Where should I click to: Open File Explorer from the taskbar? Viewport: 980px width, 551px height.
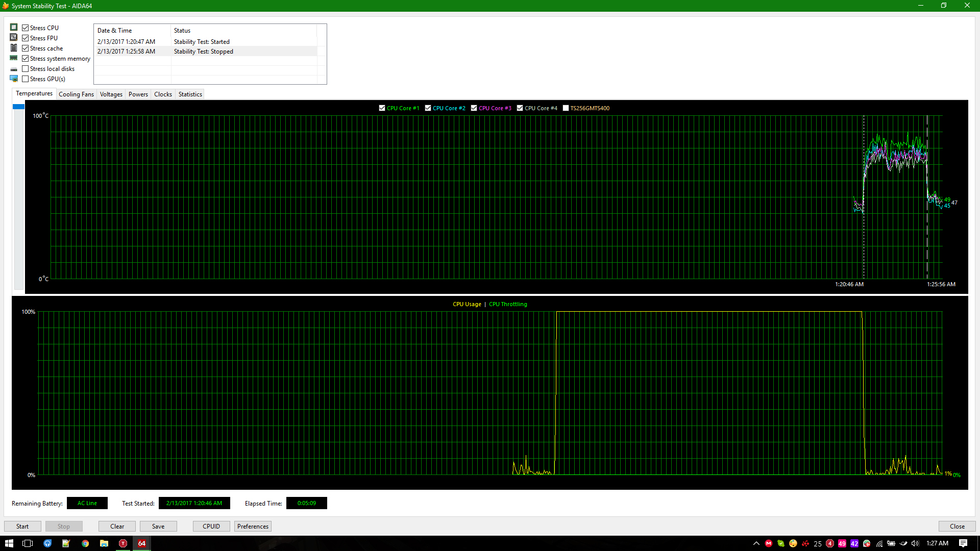(104, 543)
